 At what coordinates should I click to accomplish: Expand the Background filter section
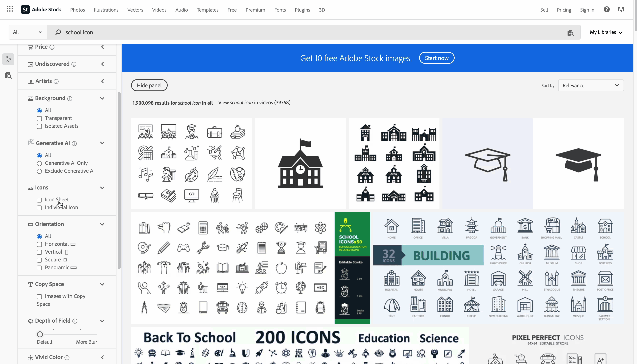point(102,98)
